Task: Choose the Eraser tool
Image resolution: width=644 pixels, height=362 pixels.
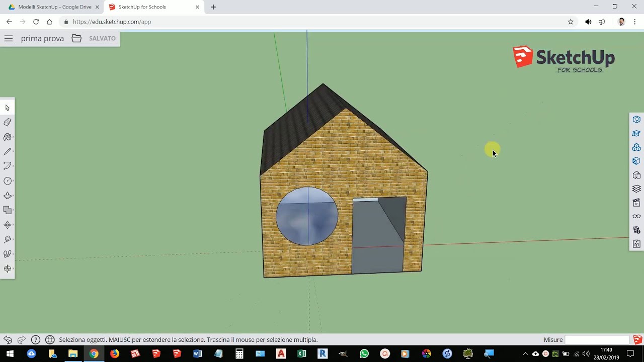Action: pyautogui.click(x=7, y=122)
